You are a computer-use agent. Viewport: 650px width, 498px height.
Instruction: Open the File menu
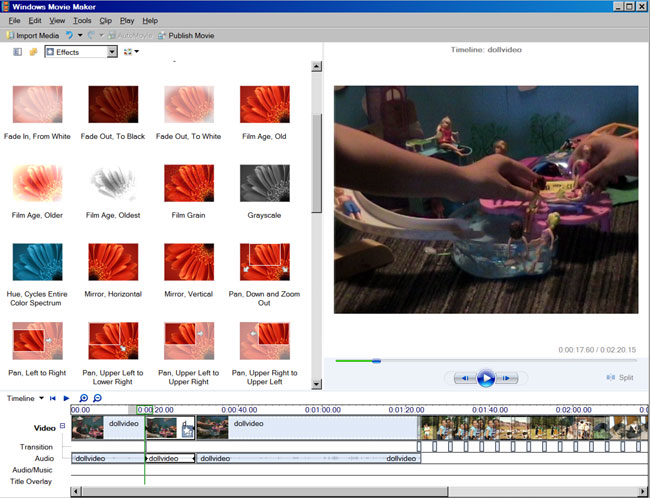coord(14,20)
